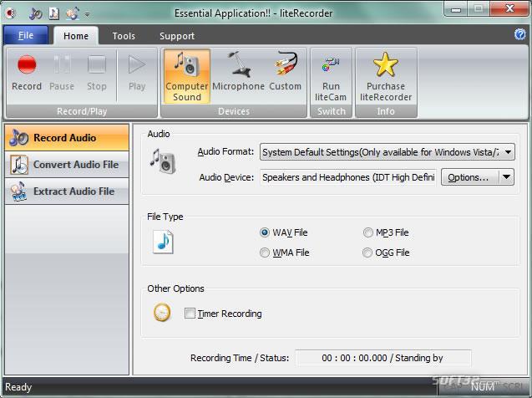This screenshot has width=532, height=398.
Task: Select the Custom device with cables icon
Action: (286, 74)
